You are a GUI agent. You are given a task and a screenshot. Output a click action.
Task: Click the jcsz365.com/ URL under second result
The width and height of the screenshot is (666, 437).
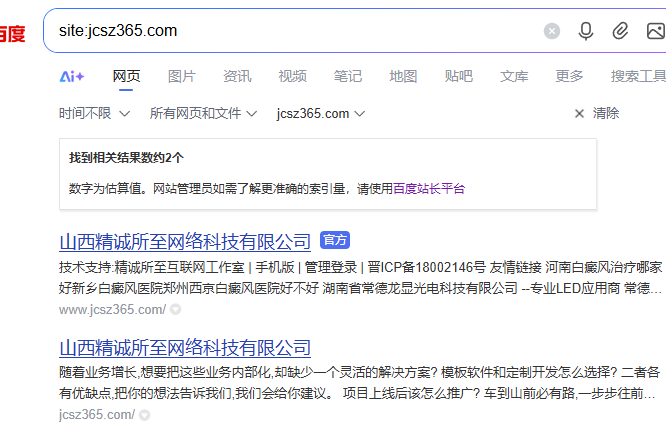coord(97,414)
